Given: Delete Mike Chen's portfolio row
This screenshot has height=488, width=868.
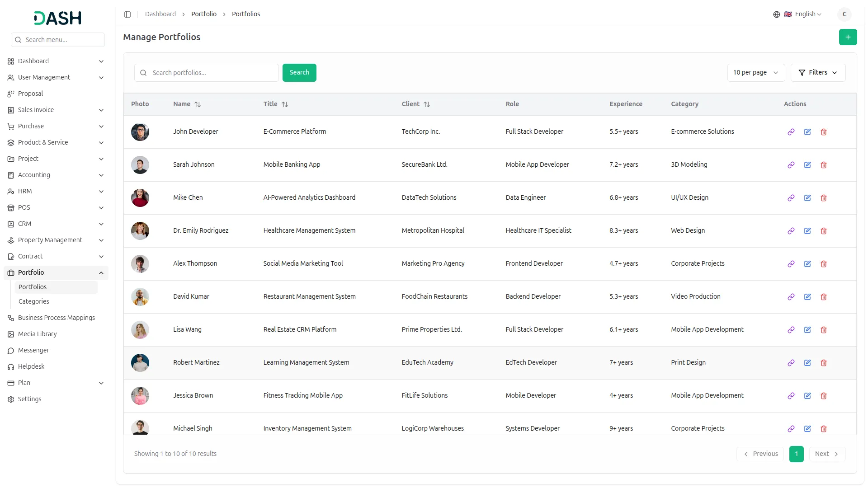Looking at the screenshot, I should (823, 198).
